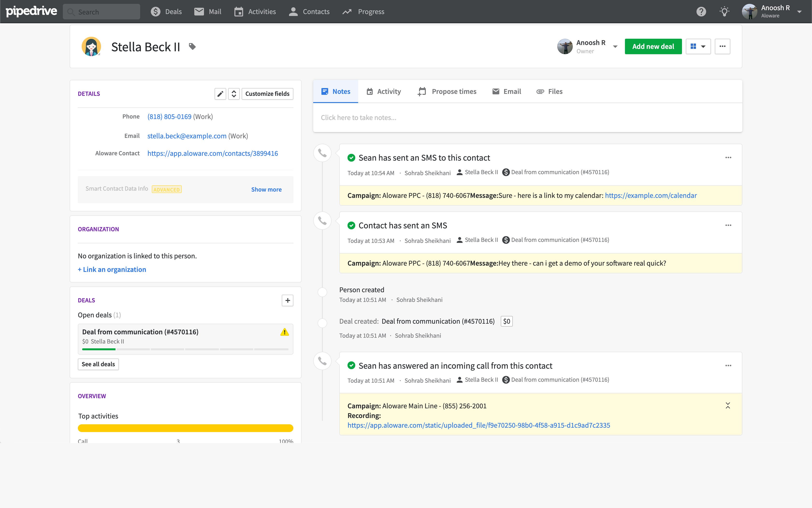Click Stella Beck II avatar image
This screenshot has height=508, width=812.
(x=91, y=46)
